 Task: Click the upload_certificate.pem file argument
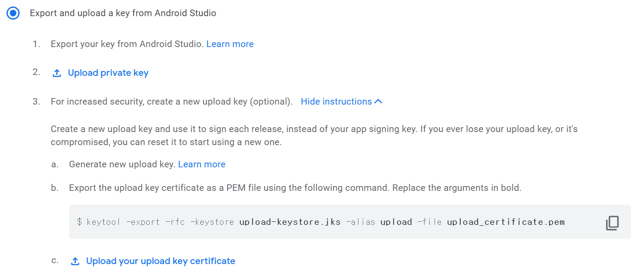pos(506,222)
